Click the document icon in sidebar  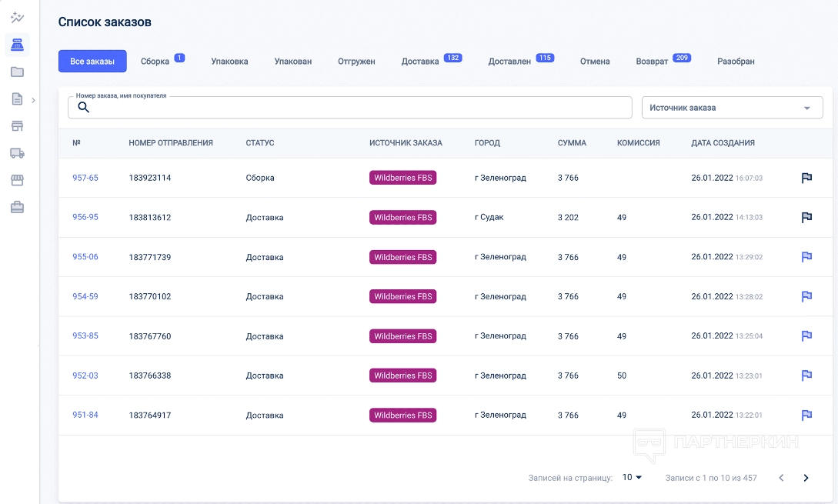tap(17, 99)
